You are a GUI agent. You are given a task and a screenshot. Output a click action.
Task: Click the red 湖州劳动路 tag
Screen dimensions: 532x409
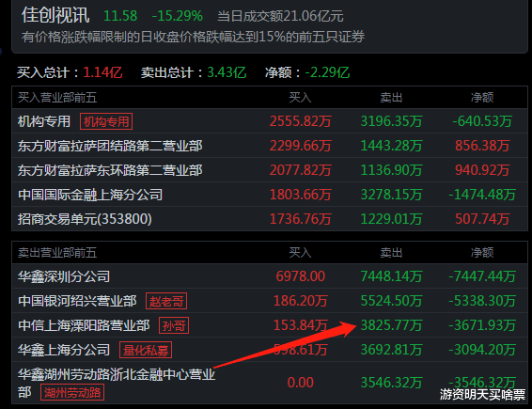coord(72,392)
